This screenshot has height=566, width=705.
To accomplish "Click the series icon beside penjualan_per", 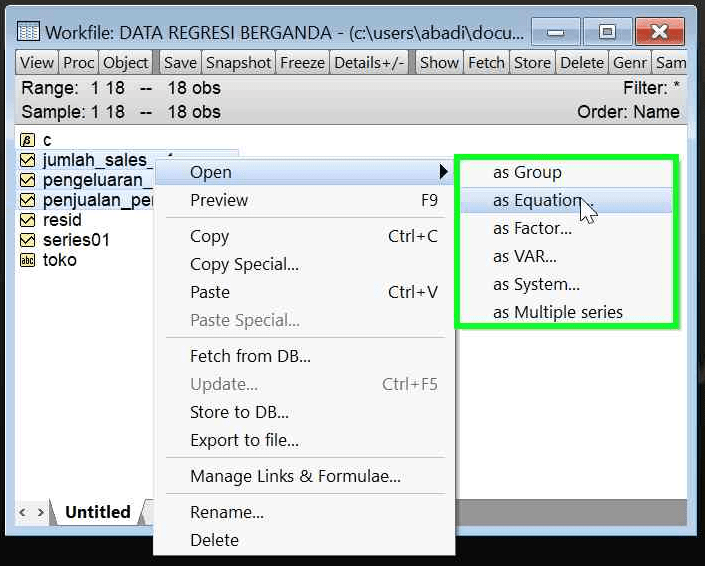I will click(x=27, y=200).
